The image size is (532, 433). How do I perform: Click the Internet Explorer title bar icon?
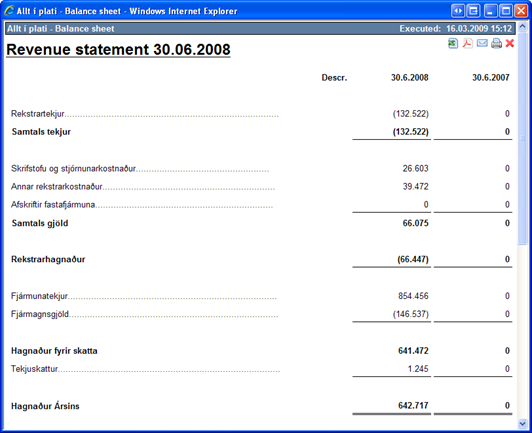click(9, 11)
